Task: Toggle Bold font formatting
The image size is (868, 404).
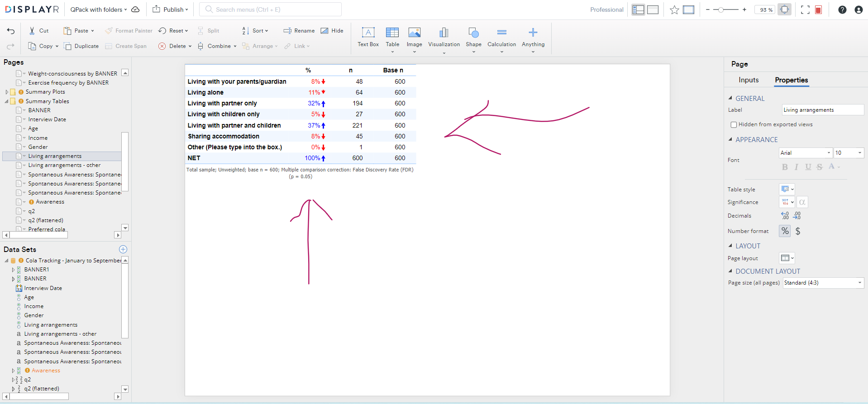Action: (x=785, y=167)
